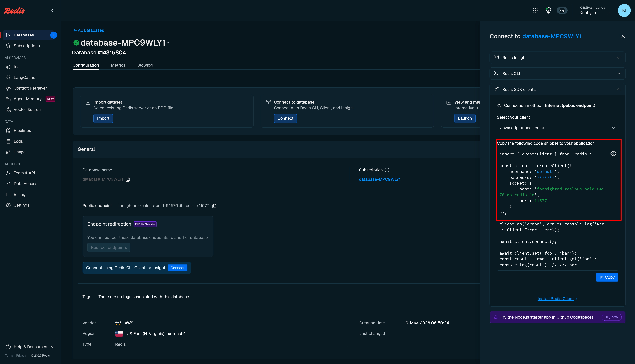Image resolution: width=635 pixels, height=364 pixels.
Task: Expand the Redis Insight section
Action: tap(557, 57)
